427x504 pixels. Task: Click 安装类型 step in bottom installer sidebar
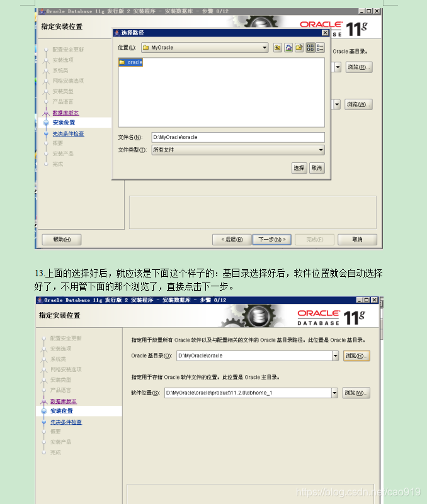(60, 380)
